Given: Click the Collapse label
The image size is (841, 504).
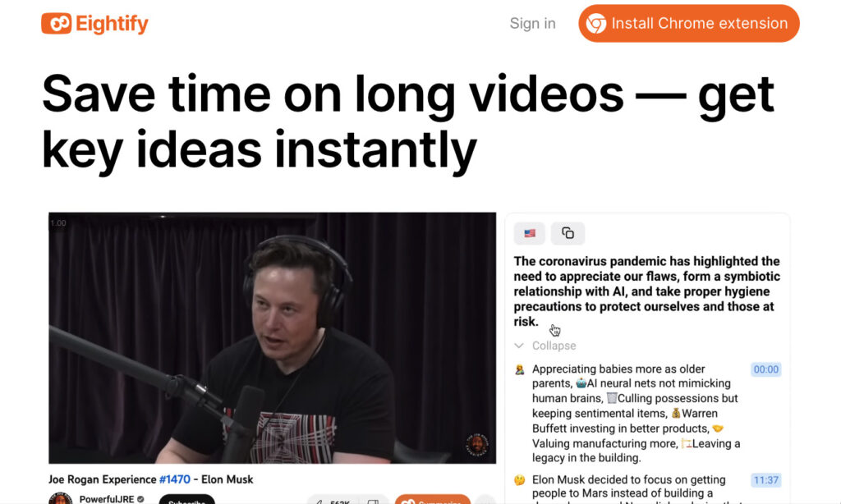Looking at the screenshot, I should 554,346.
